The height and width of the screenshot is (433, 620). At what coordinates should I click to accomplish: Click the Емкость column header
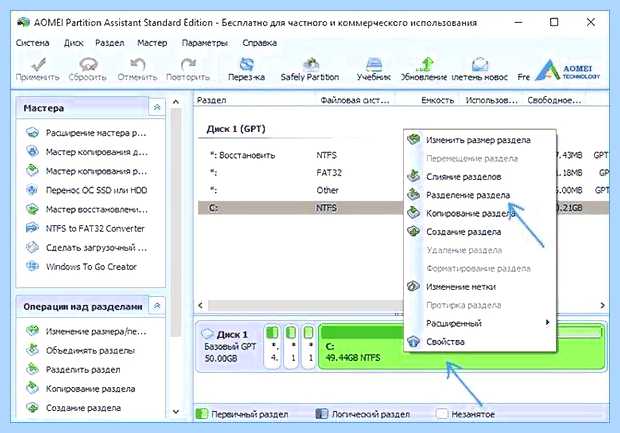click(437, 100)
